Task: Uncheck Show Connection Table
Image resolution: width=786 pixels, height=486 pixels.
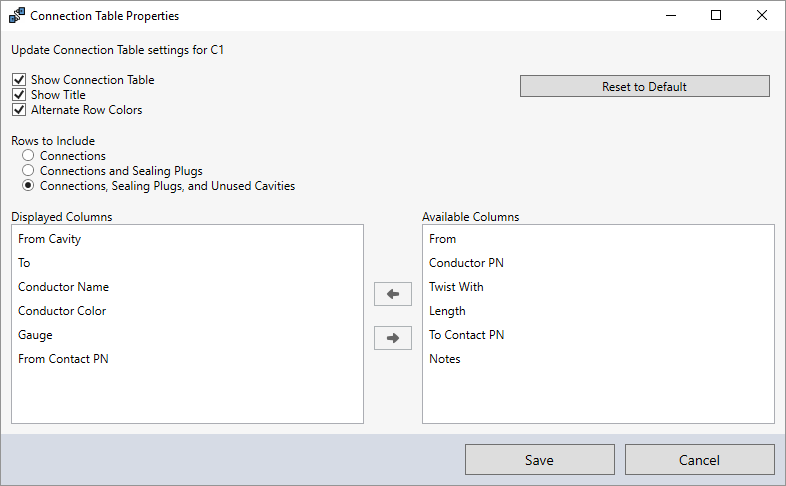Action: coord(19,80)
